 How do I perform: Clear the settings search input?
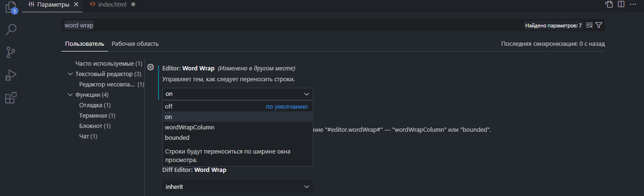(x=589, y=25)
